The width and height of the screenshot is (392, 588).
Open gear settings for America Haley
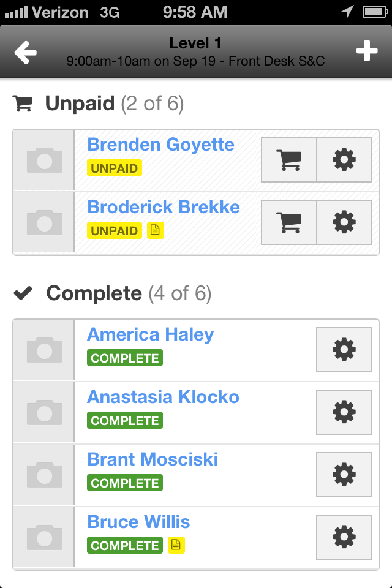click(x=344, y=350)
